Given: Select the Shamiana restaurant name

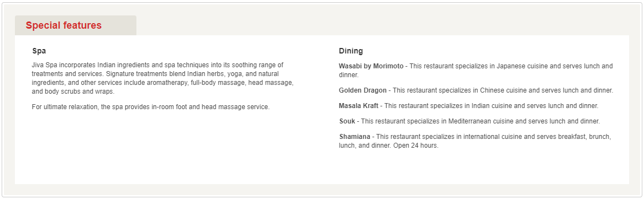Looking at the screenshot, I should 355,137.
